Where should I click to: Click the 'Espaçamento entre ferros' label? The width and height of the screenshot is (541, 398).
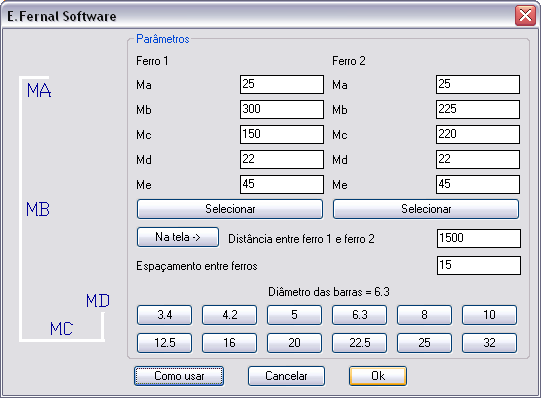[197, 266]
